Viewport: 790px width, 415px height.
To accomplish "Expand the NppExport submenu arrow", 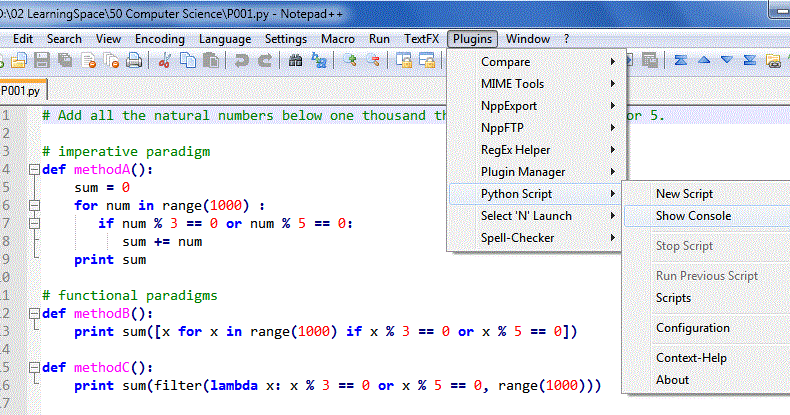I will 613,106.
